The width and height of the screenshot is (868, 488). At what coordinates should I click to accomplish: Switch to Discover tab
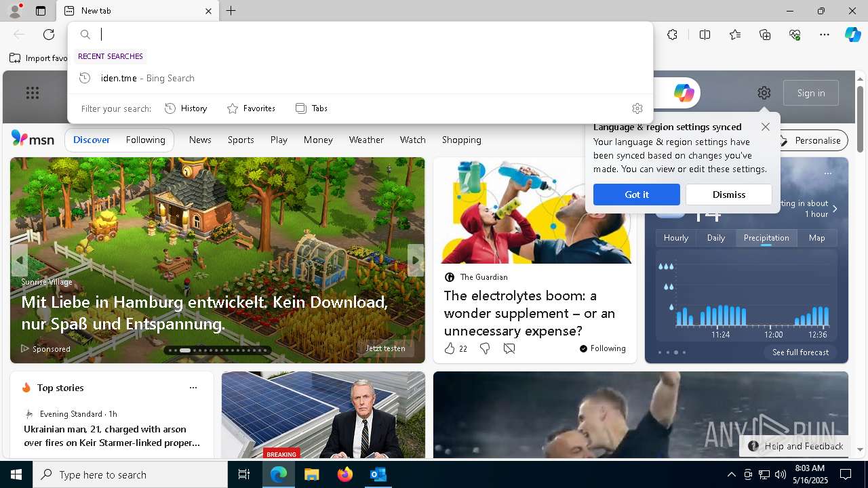(92, 140)
